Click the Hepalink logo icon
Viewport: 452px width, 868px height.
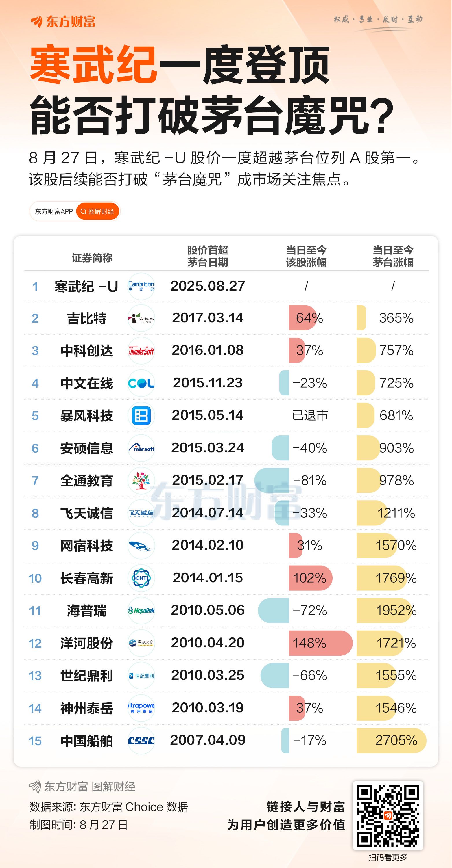141,611
